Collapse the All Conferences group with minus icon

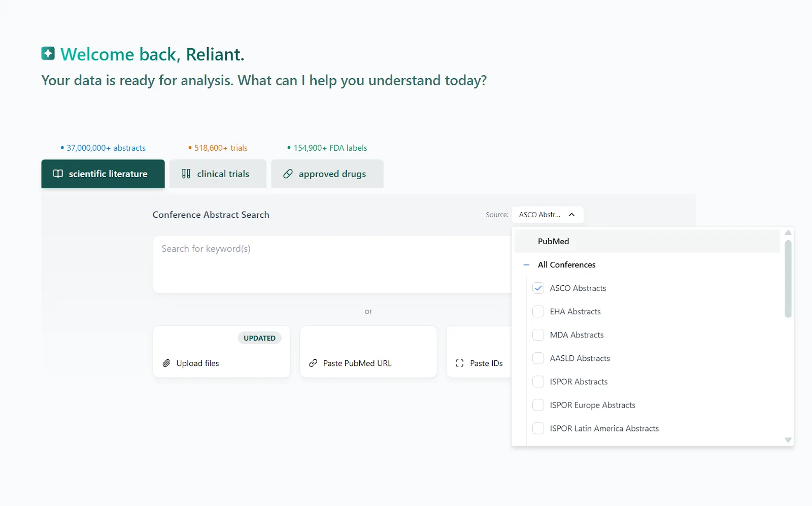pyautogui.click(x=526, y=265)
